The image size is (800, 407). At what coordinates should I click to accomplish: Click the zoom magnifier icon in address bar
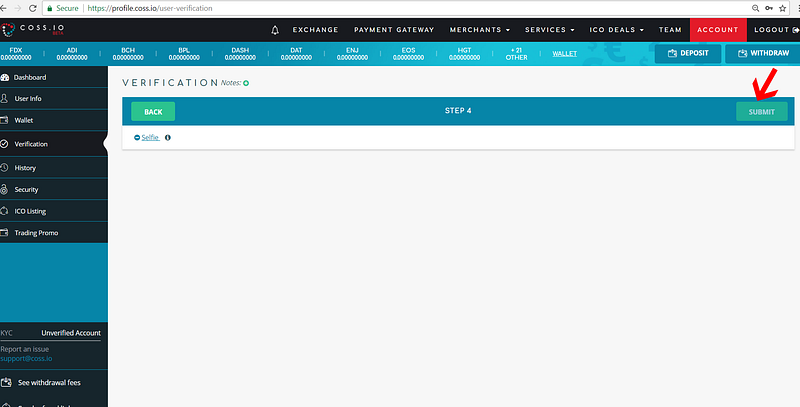point(755,8)
